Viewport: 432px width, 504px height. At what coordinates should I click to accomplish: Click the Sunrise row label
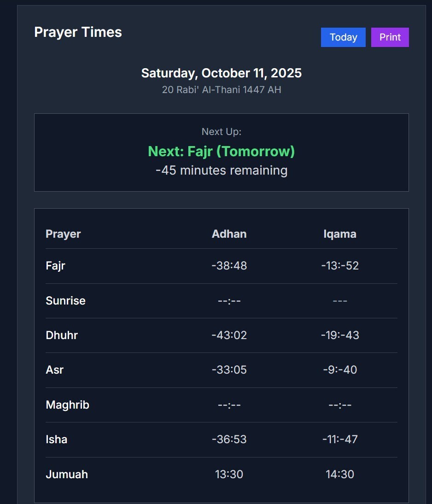point(65,301)
